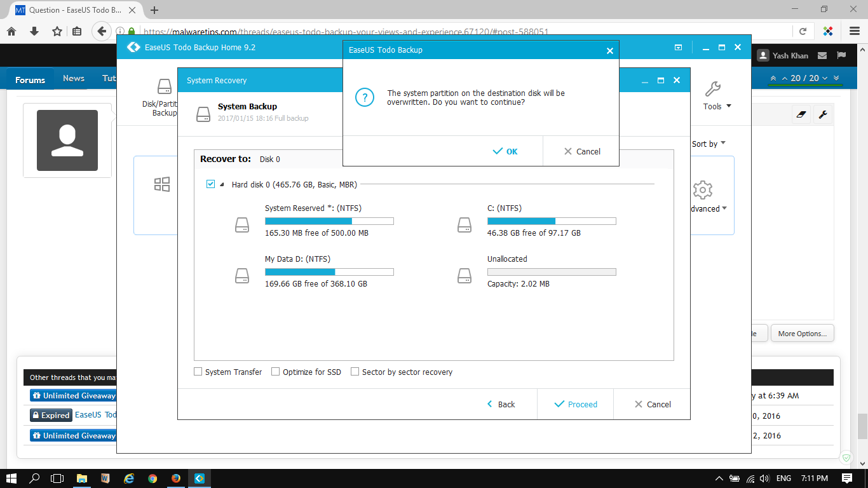Image resolution: width=868 pixels, height=488 pixels.
Task: Open the browser hamburger menu
Action: [855, 31]
